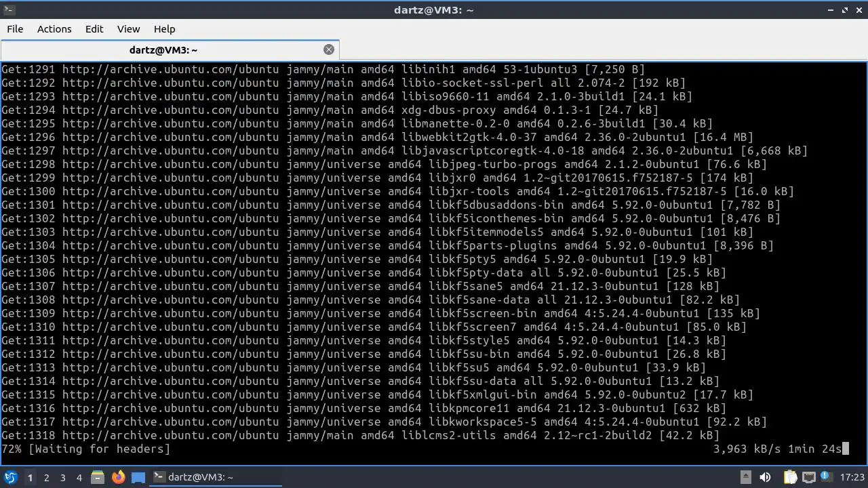This screenshot has width=868, height=488.
Task: Click the Get:1300 libjxr-tools line
Action: coord(397,191)
